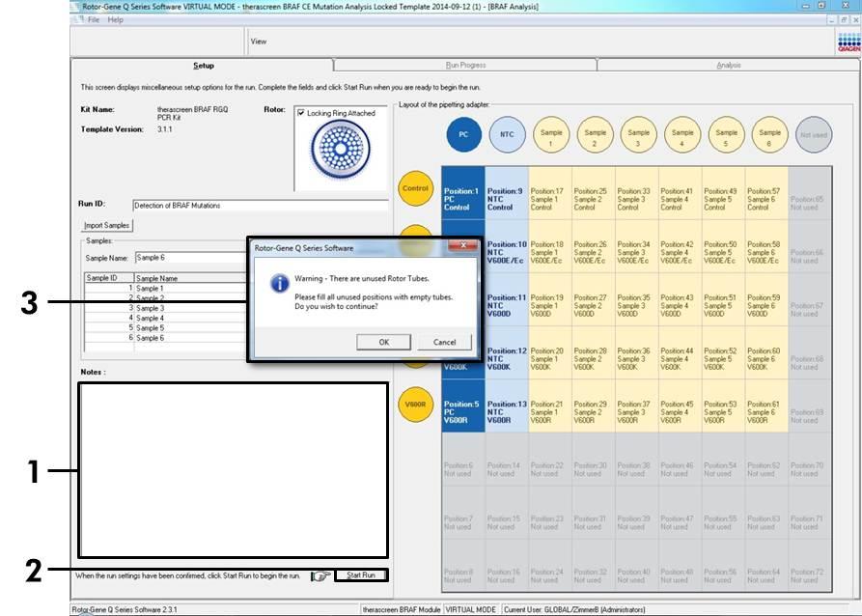Click Position:35 Sample 3 V600D cell
862x616 pixels.
click(x=637, y=299)
